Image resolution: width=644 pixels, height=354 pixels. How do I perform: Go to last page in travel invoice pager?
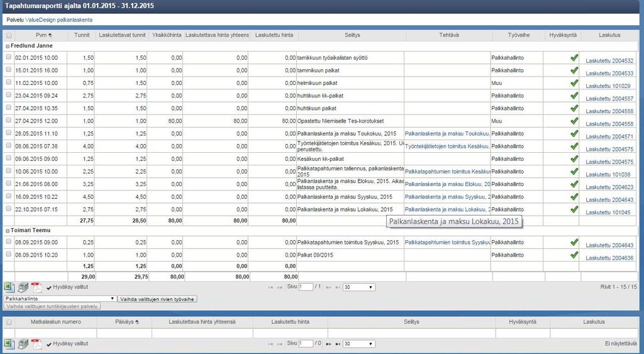coord(338,344)
